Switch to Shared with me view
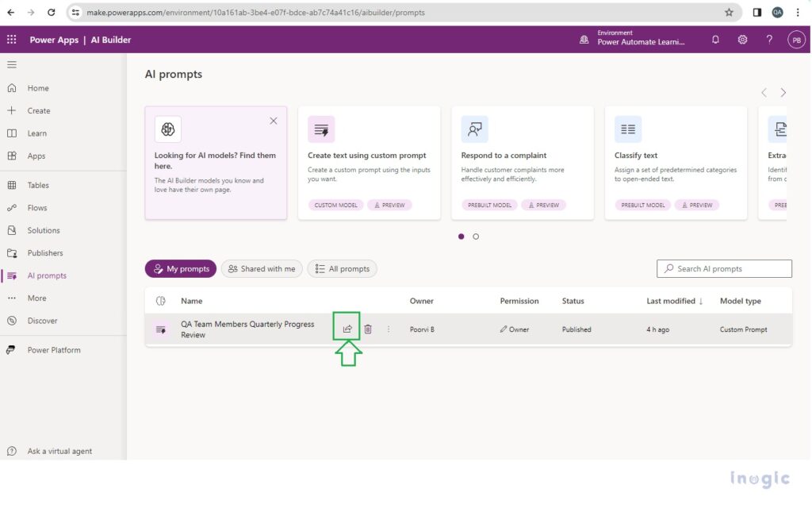The height and width of the screenshot is (508, 812). coord(262,268)
